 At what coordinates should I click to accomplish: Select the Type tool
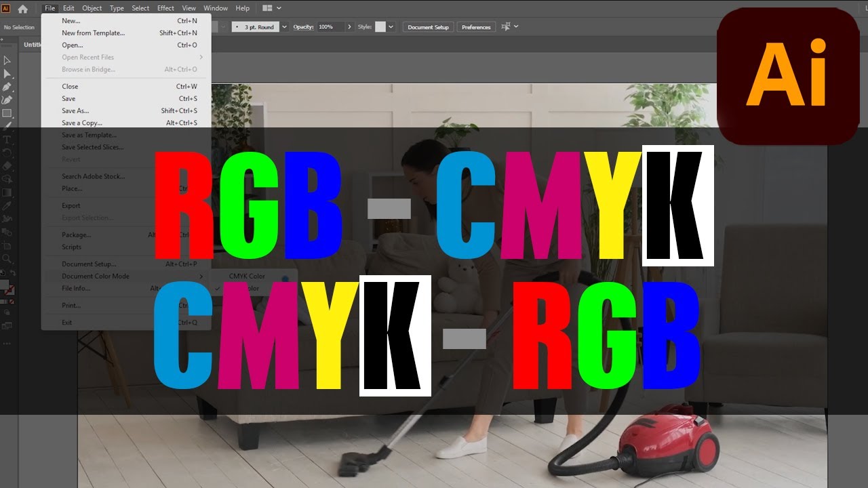[x=7, y=139]
